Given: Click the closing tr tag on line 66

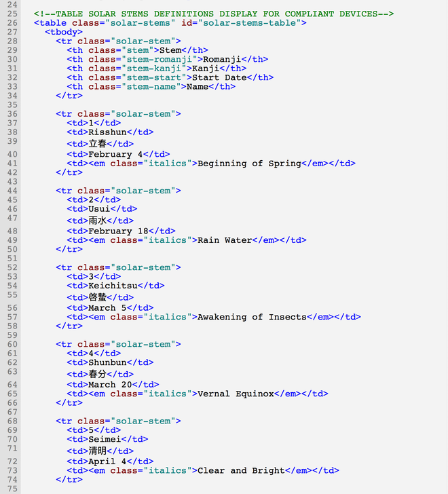Looking at the screenshot, I should coord(69,403).
